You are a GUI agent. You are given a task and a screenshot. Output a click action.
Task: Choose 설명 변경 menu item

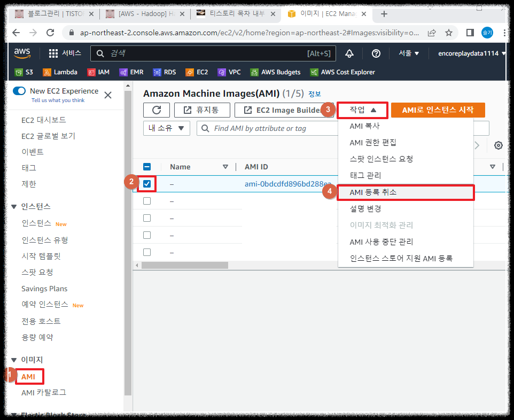tap(406, 208)
